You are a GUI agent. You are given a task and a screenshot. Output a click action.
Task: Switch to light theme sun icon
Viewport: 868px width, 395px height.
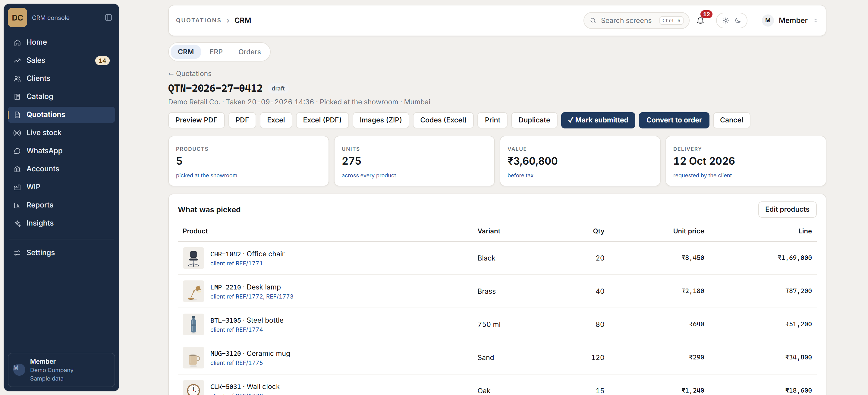click(x=725, y=21)
